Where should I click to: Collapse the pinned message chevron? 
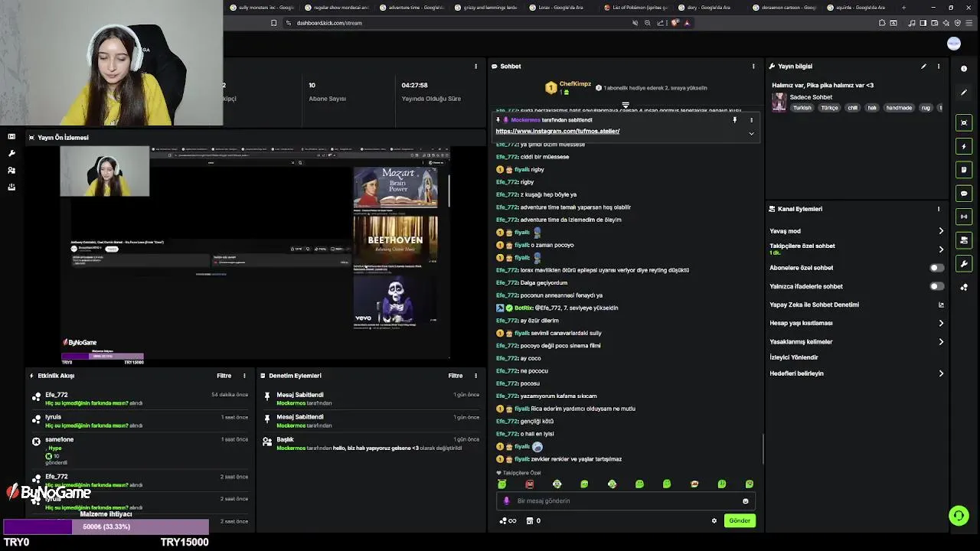(751, 133)
